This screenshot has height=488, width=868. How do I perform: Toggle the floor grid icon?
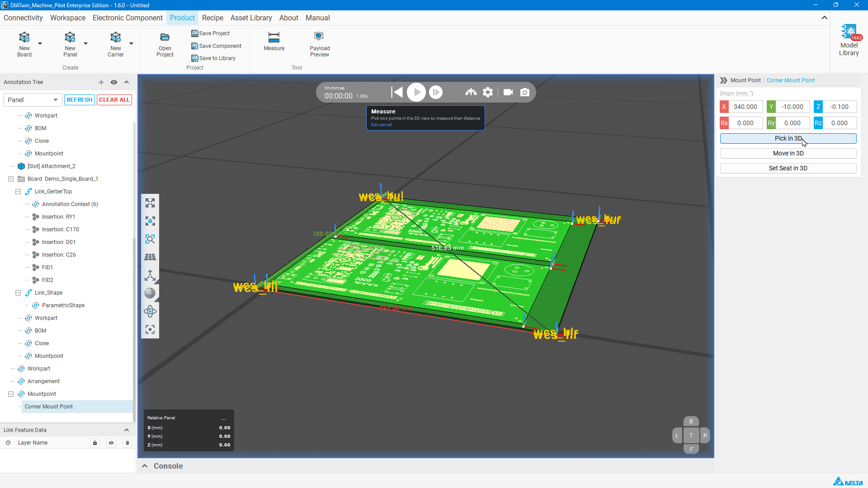point(150,257)
